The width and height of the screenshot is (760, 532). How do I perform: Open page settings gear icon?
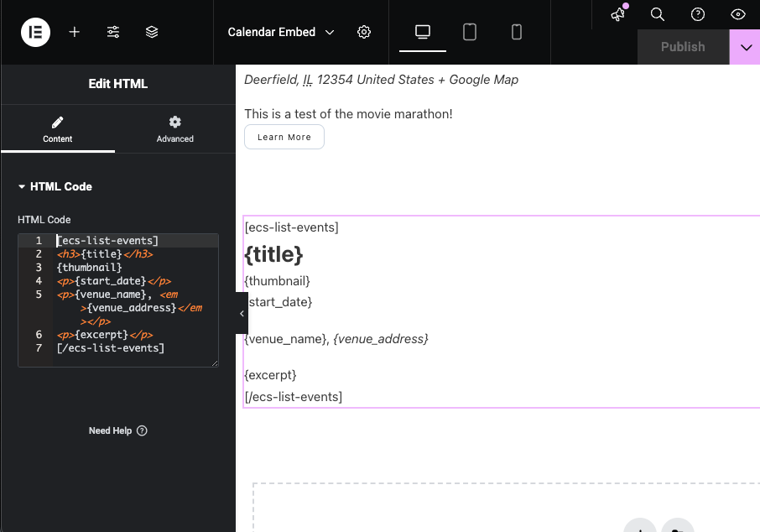[x=364, y=32]
